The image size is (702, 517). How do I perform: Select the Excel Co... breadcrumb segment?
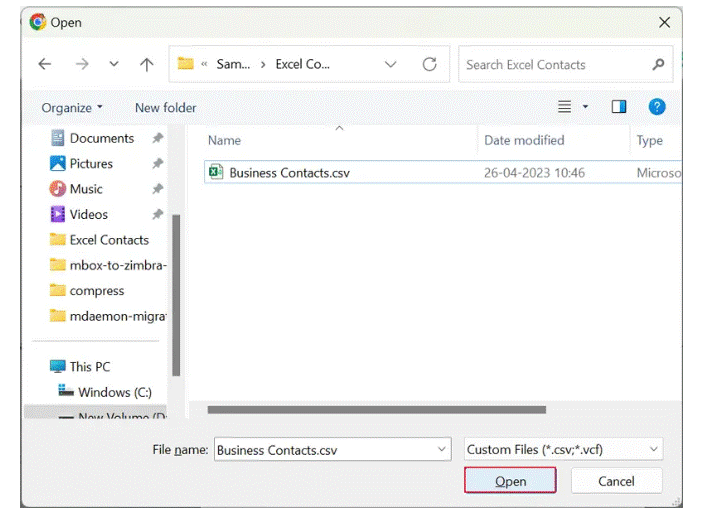point(303,64)
